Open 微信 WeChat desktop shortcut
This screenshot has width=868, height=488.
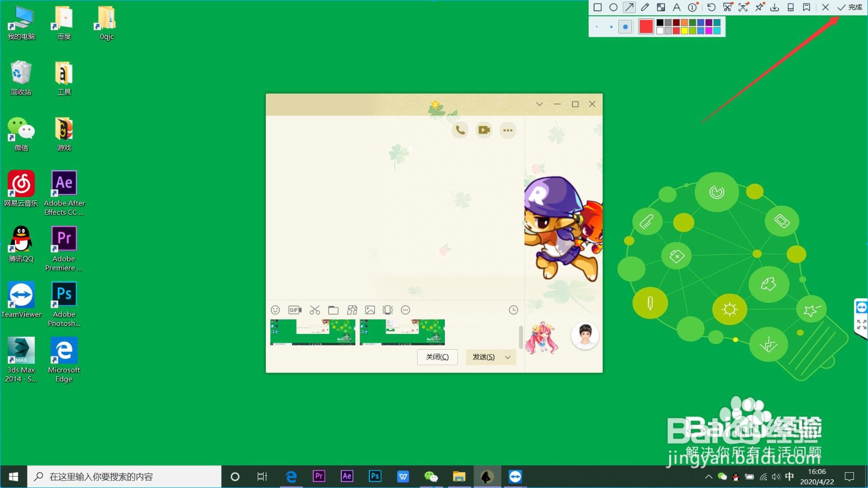click(21, 134)
